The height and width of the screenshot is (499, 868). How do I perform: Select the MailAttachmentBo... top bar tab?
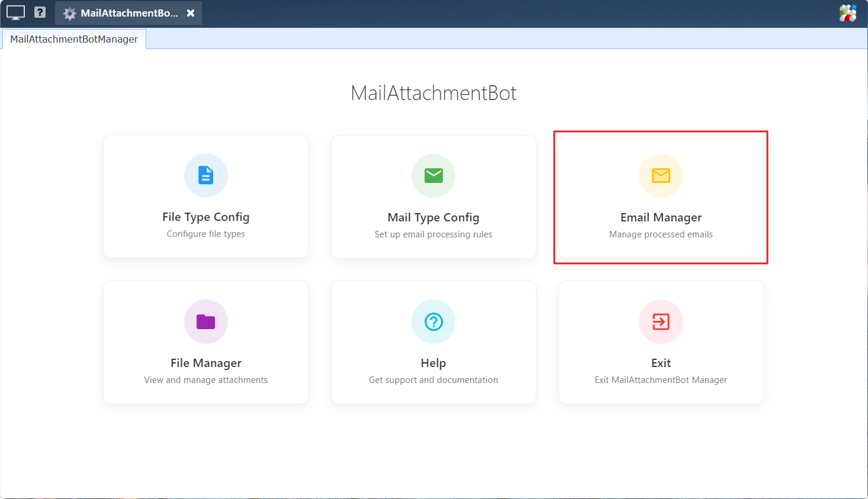click(x=128, y=13)
